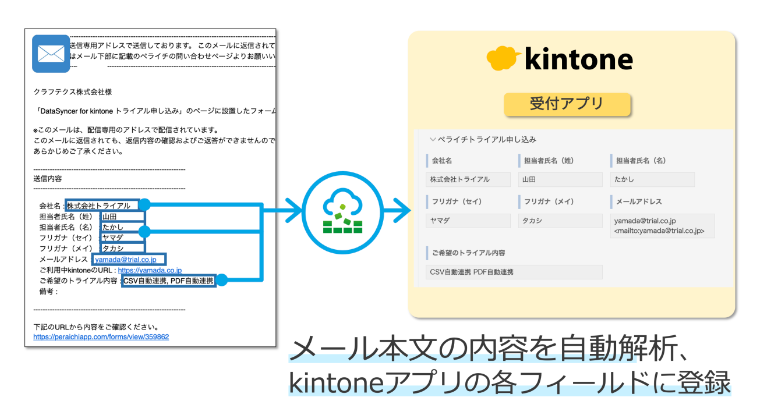Click the blue mail envelope icon
This screenshot has height=418, width=770.
tap(51, 54)
